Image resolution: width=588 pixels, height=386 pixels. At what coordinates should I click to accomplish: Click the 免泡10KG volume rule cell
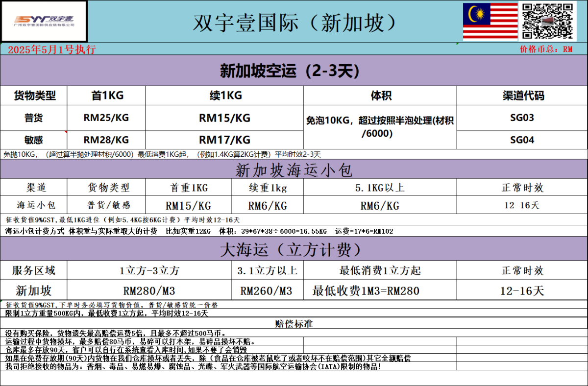[x=380, y=127]
